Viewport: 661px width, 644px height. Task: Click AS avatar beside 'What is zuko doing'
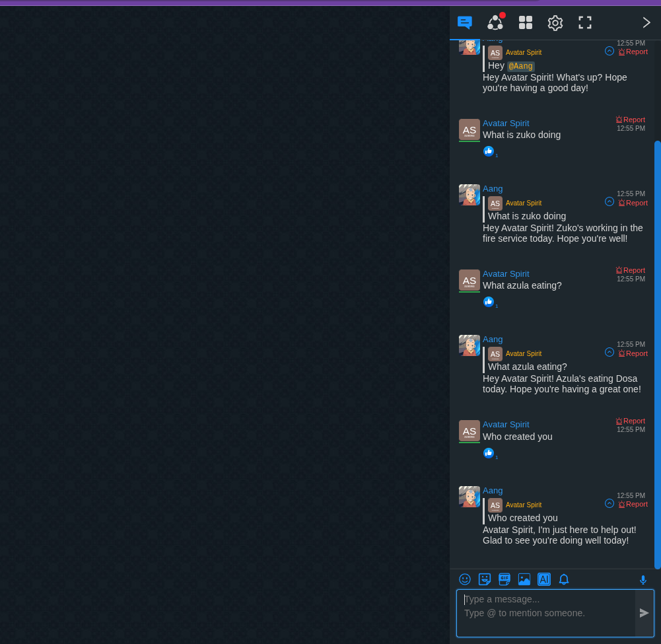[x=470, y=130]
